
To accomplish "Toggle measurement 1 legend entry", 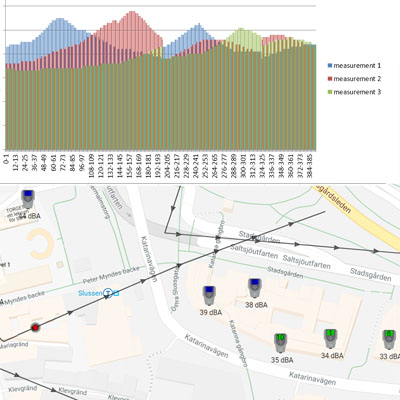I will click(x=354, y=66).
